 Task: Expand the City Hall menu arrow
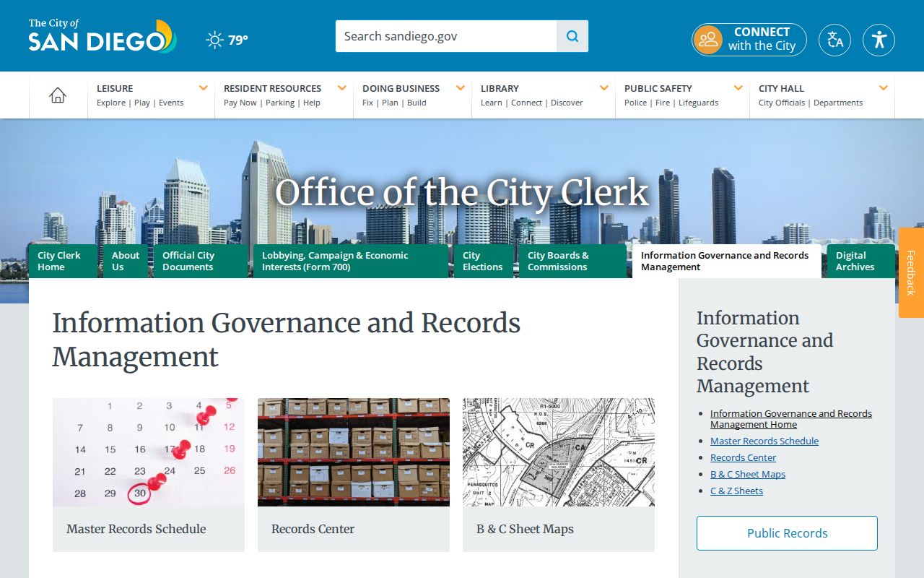(x=884, y=88)
